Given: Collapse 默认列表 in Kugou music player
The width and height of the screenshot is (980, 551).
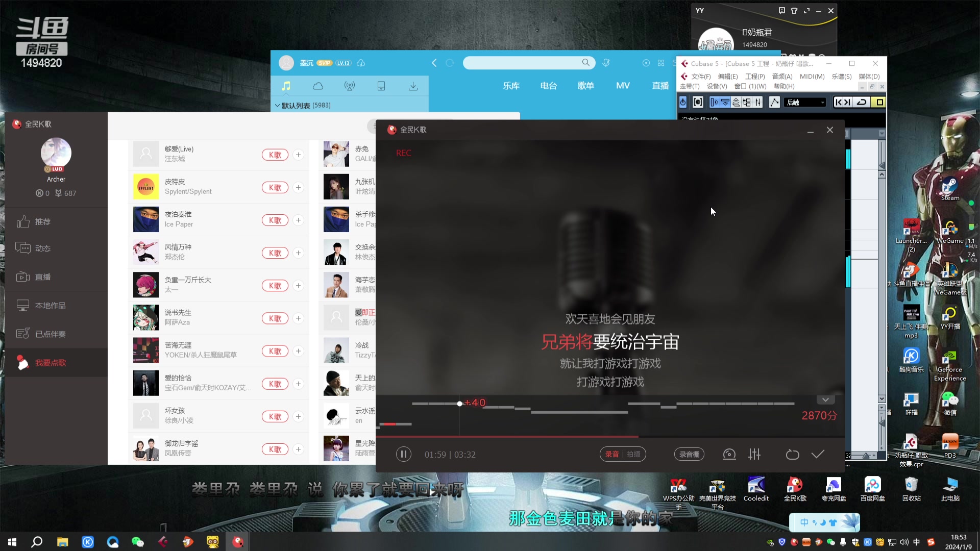Looking at the screenshot, I should [277, 106].
